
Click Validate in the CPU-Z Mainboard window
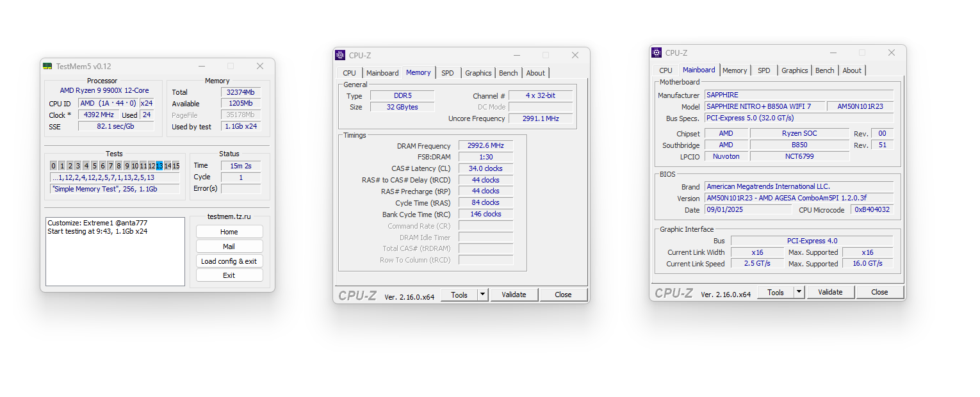pos(830,292)
